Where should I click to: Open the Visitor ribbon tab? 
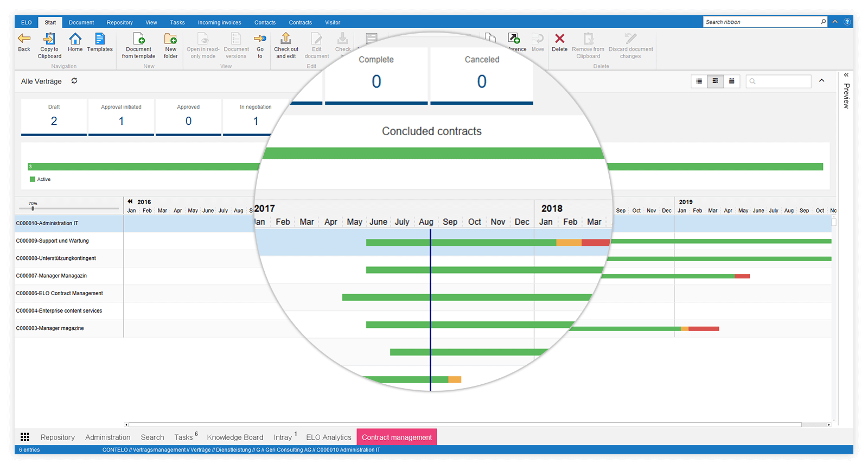pyautogui.click(x=333, y=22)
